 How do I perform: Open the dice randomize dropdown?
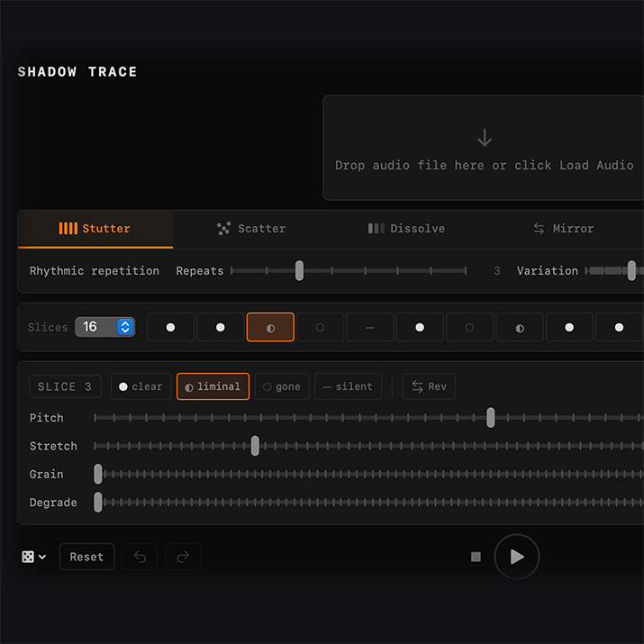[x=34, y=557]
